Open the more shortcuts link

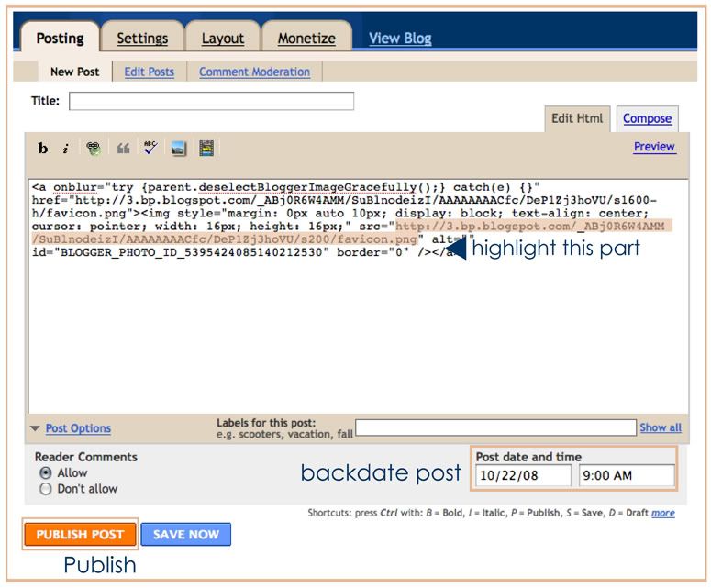click(x=663, y=513)
